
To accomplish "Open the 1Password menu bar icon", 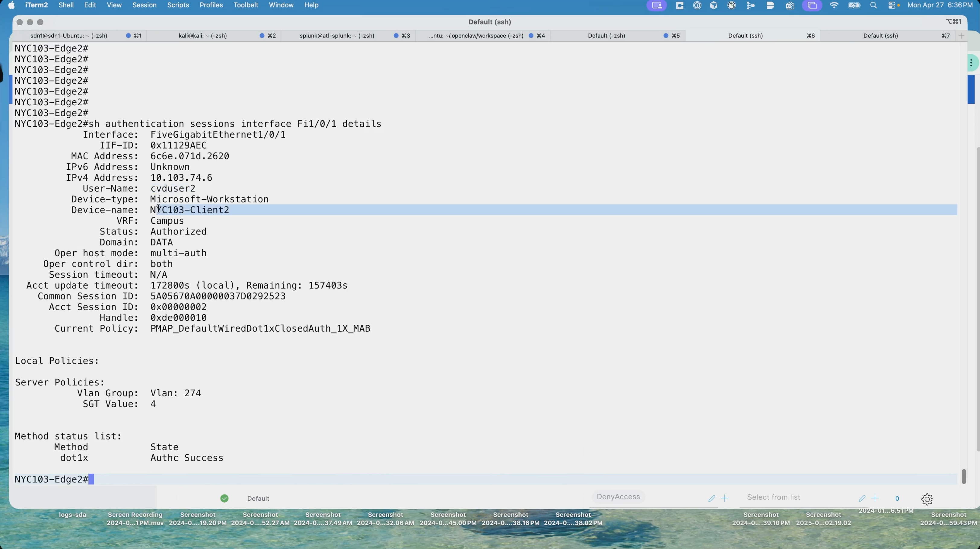I will pos(697,6).
